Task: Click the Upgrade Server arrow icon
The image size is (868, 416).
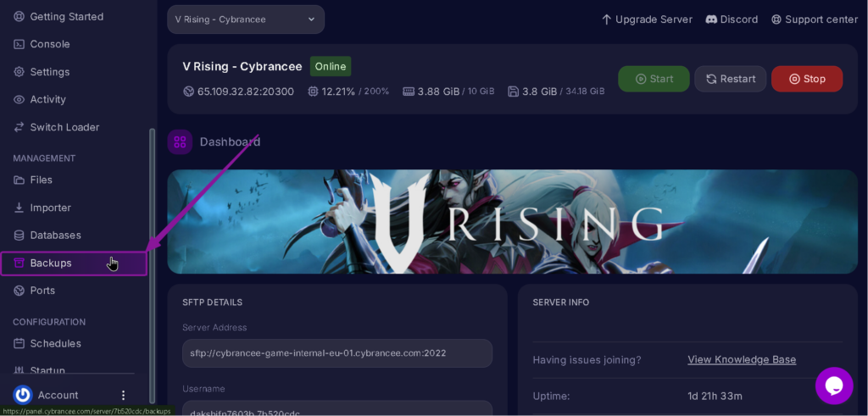Action: pos(606,19)
